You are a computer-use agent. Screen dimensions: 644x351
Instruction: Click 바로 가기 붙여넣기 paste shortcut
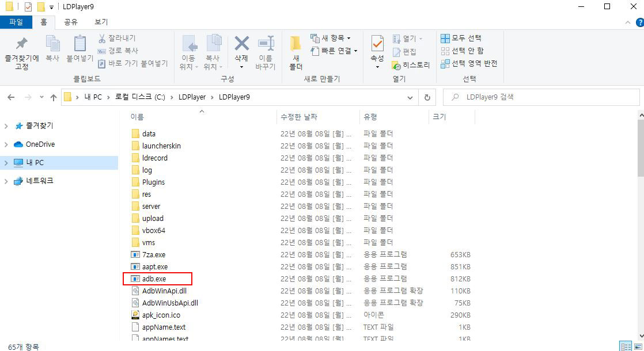click(x=133, y=63)
